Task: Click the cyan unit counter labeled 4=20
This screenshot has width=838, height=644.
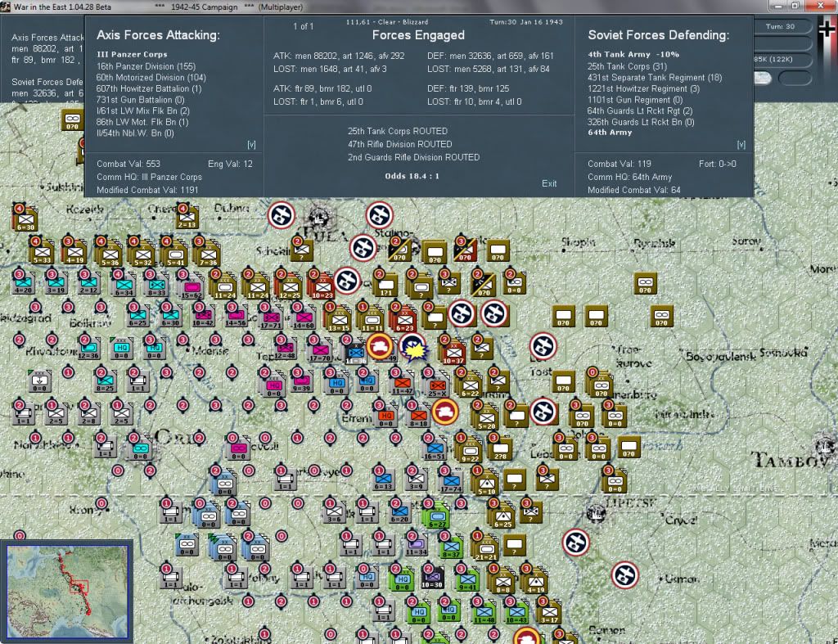Action: tap(24, 283)
